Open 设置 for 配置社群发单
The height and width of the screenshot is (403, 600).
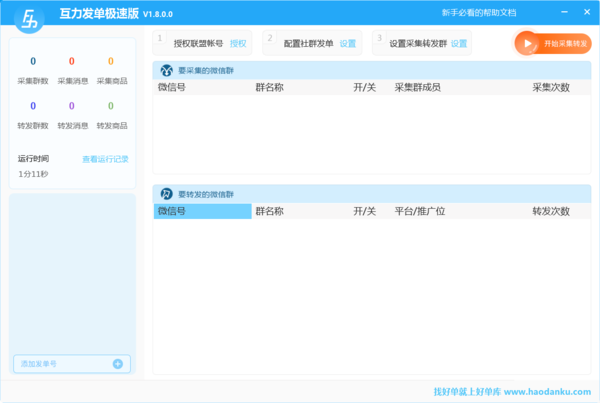[347, 44]
